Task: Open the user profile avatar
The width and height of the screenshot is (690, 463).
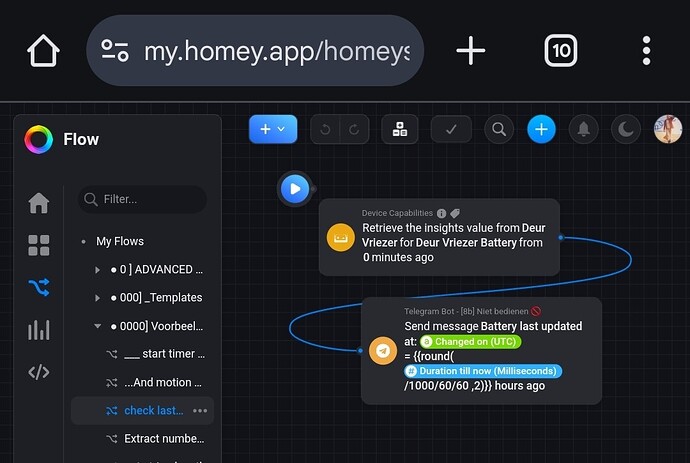Action: 668,129
